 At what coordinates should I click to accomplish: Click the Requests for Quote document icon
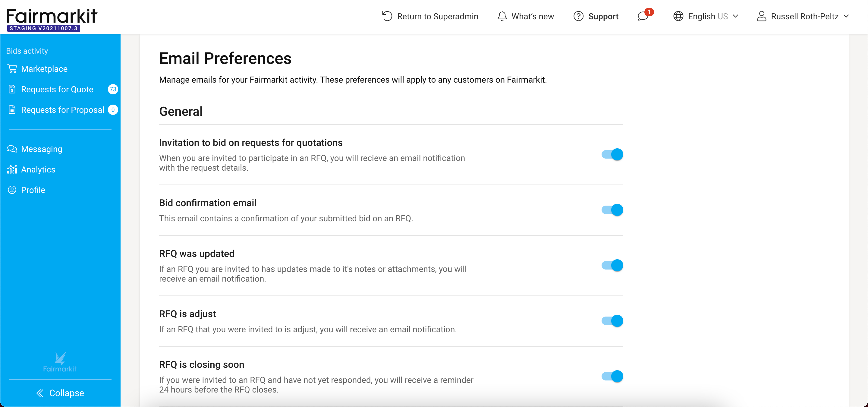(12, 89)
